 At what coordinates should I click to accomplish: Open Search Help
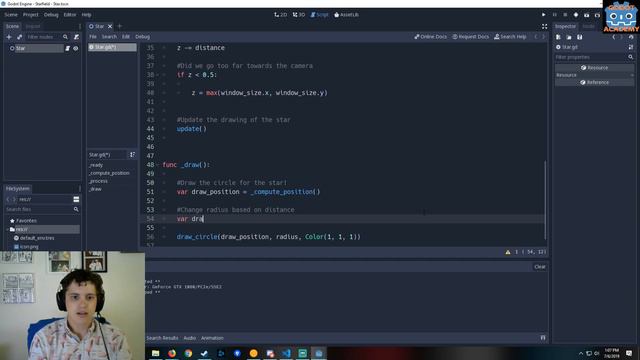pyautogui.click(x=510, y=37)
